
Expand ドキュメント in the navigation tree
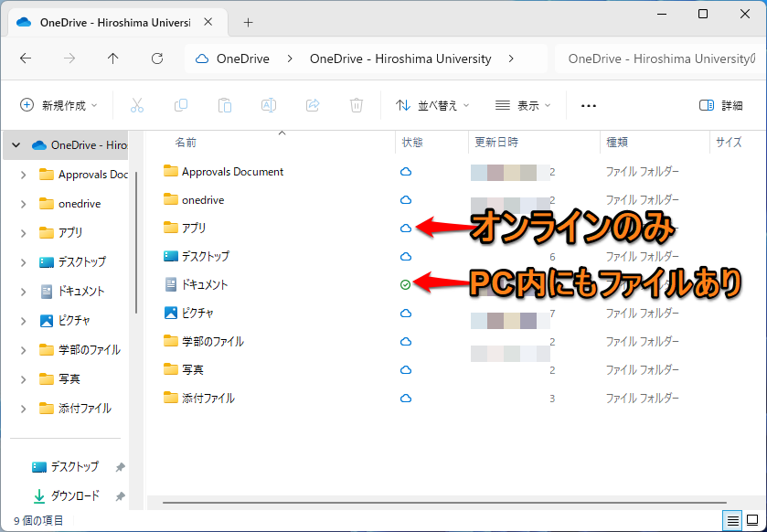[23, 292]
